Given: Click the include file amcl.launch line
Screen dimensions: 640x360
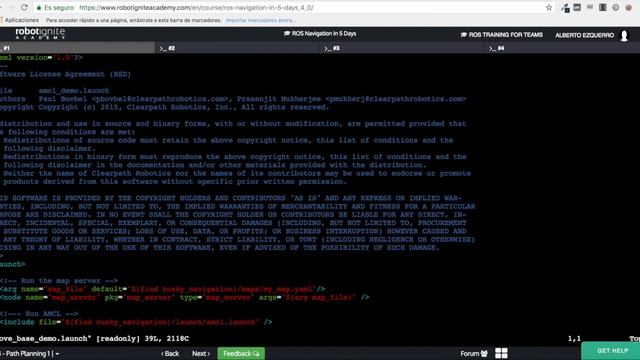Looking at the screenshot, I should click(x=136, y=322).
